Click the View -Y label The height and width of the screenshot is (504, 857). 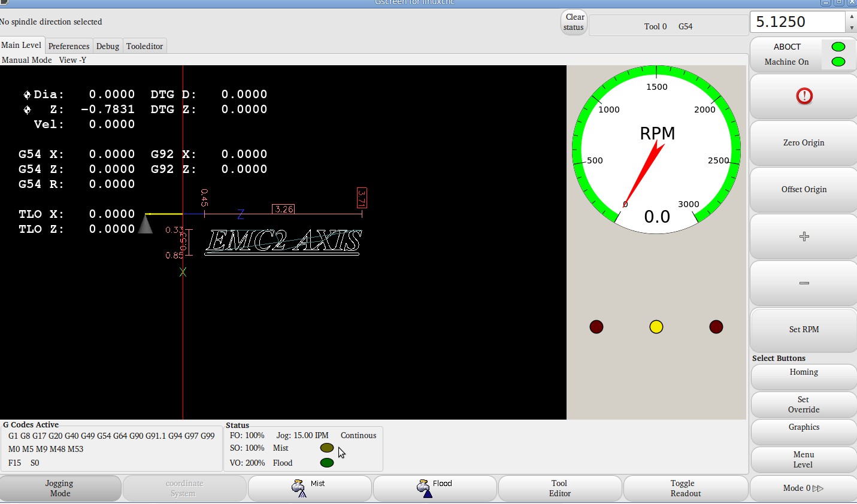tap(72, 60)
